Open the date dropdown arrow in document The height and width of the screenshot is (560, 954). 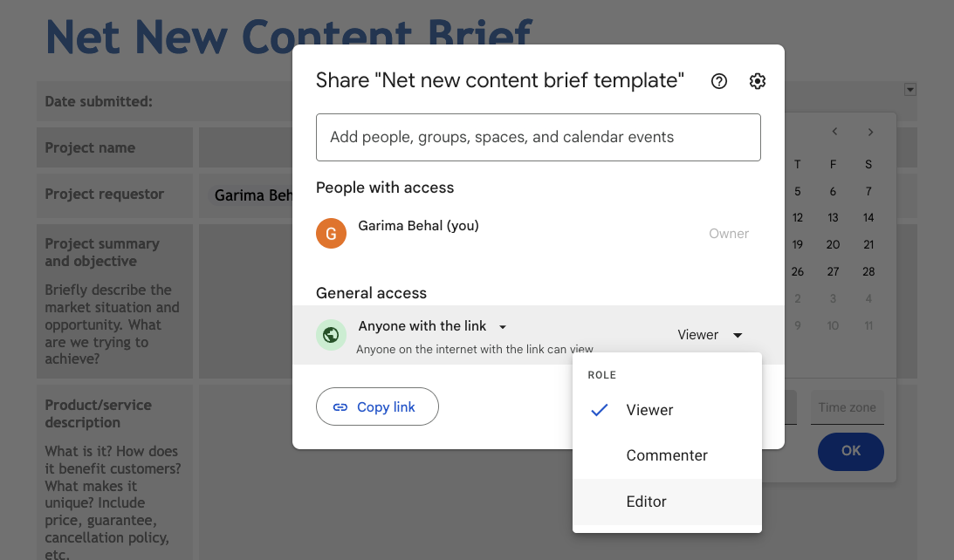coord(910,89)
